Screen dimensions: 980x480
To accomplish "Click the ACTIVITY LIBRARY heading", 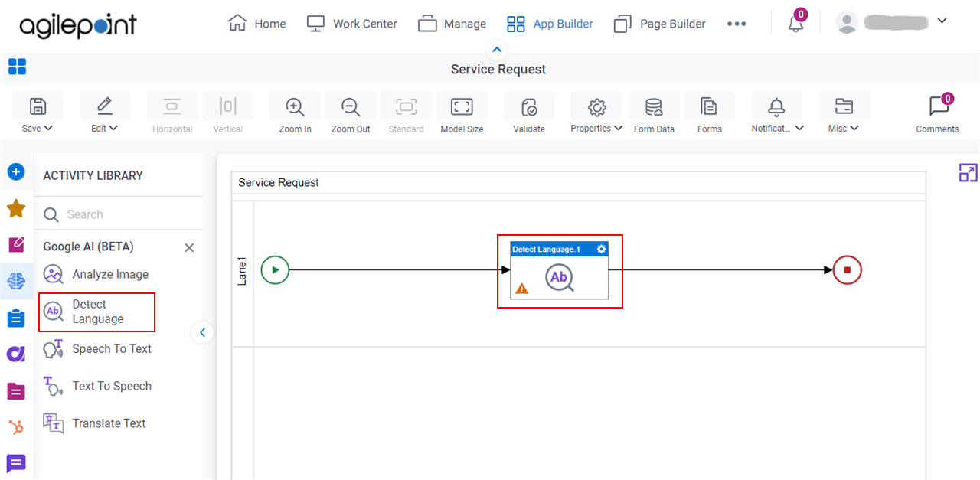I will point(93,175).
